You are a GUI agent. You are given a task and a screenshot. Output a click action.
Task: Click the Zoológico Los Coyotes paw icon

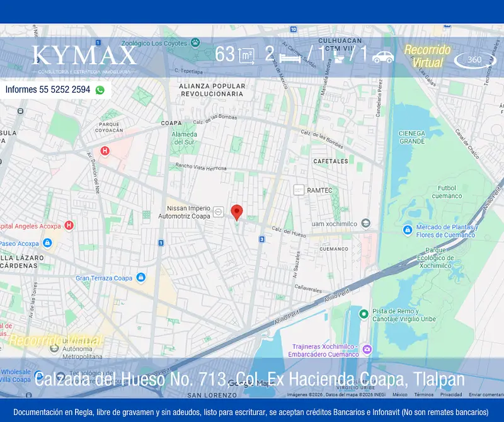click(x=195, y=42)
